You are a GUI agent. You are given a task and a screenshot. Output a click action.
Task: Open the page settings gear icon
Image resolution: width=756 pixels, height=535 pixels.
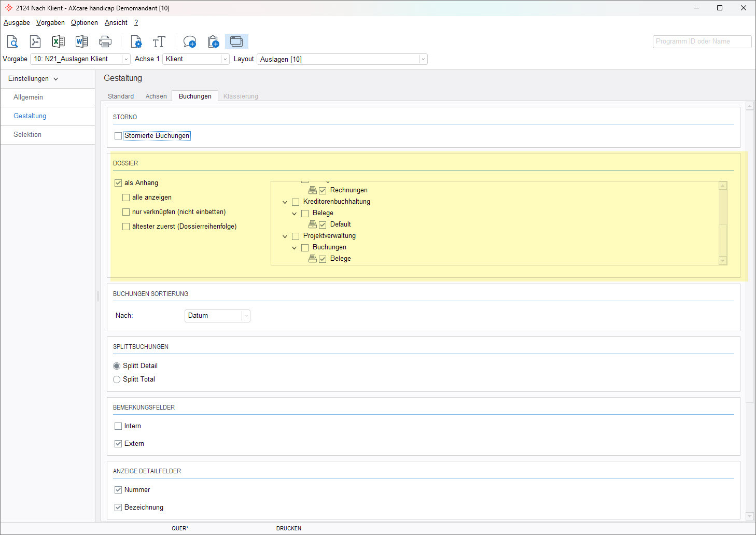pyautogui.click(x=136, y=41)
